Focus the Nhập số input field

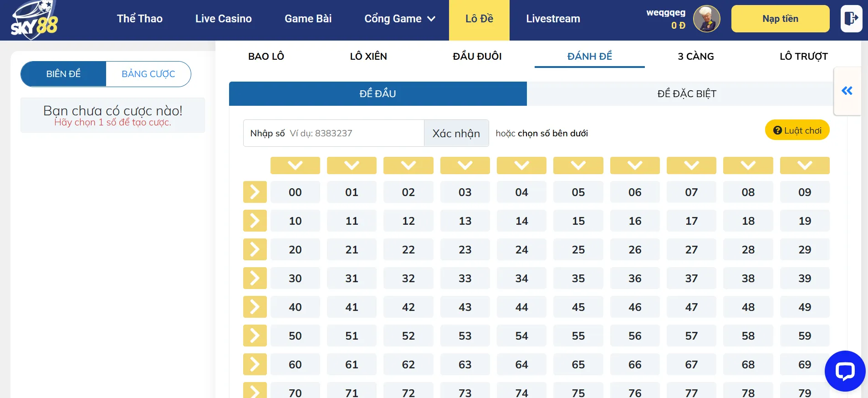[x=355, y=133]
